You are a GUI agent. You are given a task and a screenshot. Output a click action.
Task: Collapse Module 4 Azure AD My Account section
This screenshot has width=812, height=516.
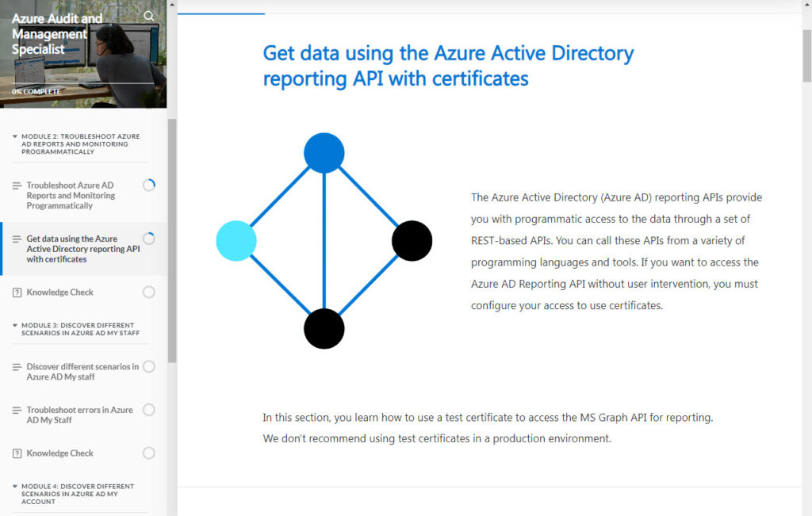tap(15, 487)
